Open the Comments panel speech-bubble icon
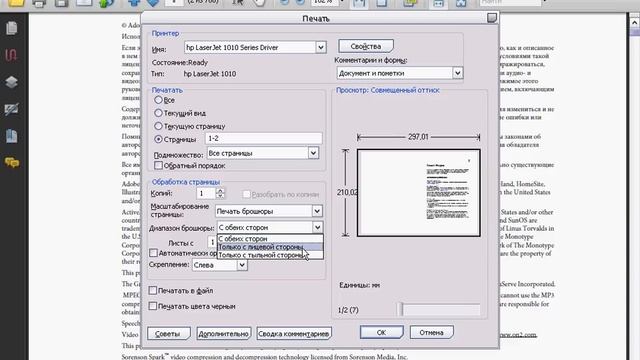The image size is (640, 360). point(12,162)
